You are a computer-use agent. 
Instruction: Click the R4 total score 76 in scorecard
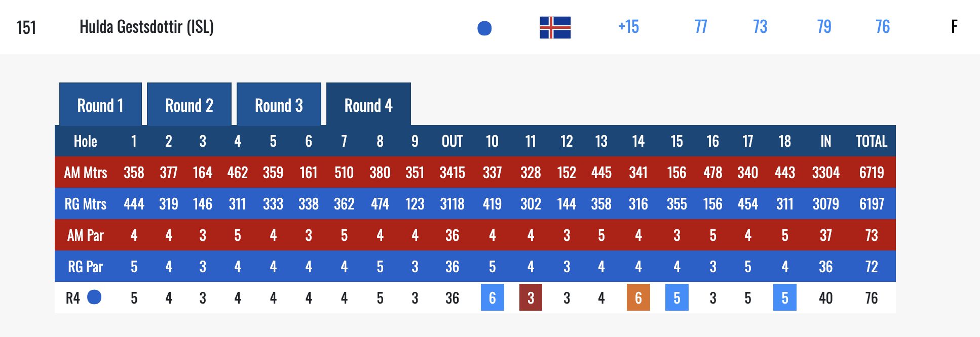[871, 298]
